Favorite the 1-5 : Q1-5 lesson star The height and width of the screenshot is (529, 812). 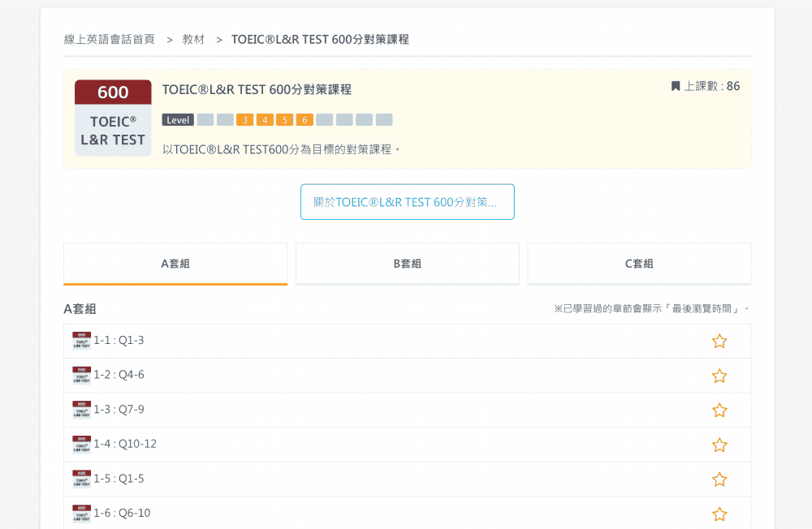coord(719,480)
